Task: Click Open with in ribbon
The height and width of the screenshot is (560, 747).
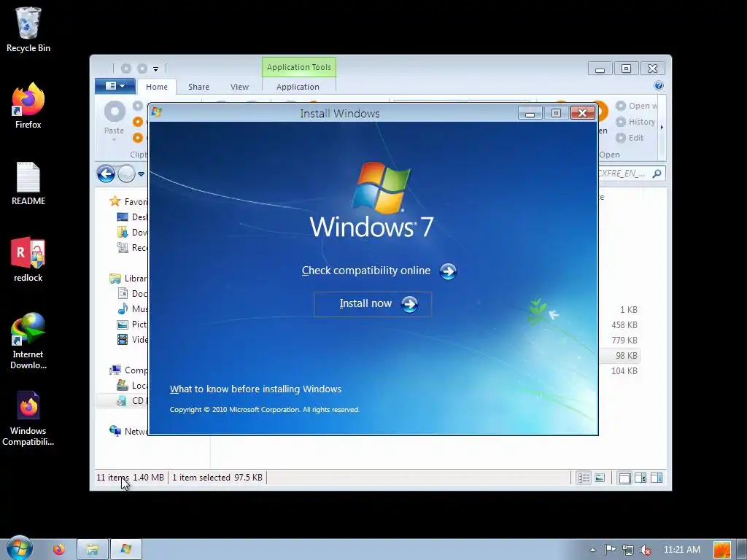Action: pyautogui.click(x=636, y=106)
